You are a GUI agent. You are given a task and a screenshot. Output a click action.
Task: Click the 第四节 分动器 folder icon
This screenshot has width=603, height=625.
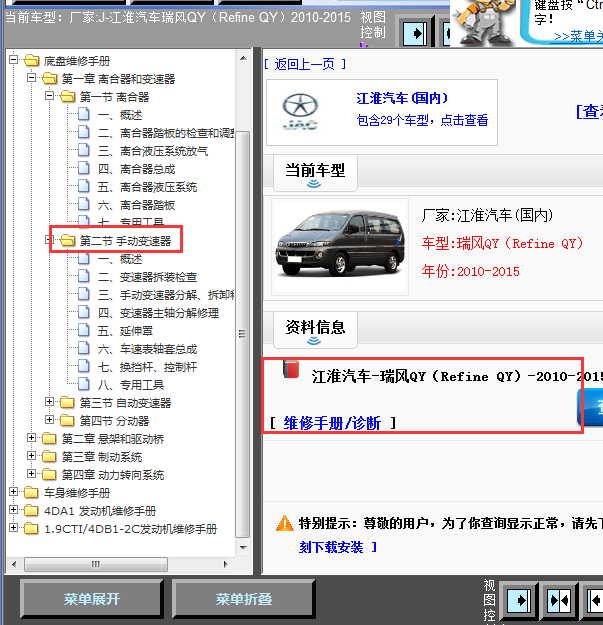coord(67,421)
